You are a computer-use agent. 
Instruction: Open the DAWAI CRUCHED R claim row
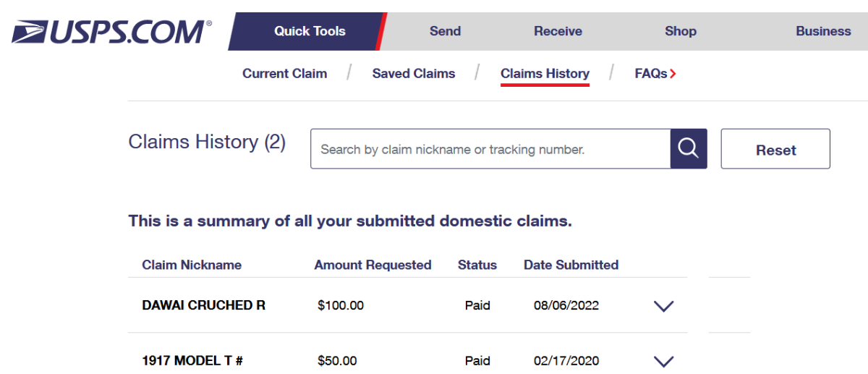click(204, 305)
